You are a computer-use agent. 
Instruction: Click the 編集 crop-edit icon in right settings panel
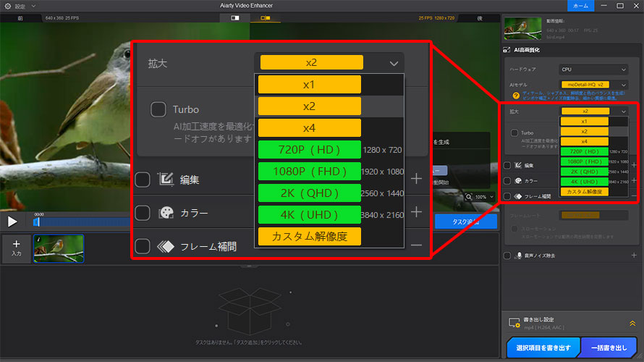point(518,165)
